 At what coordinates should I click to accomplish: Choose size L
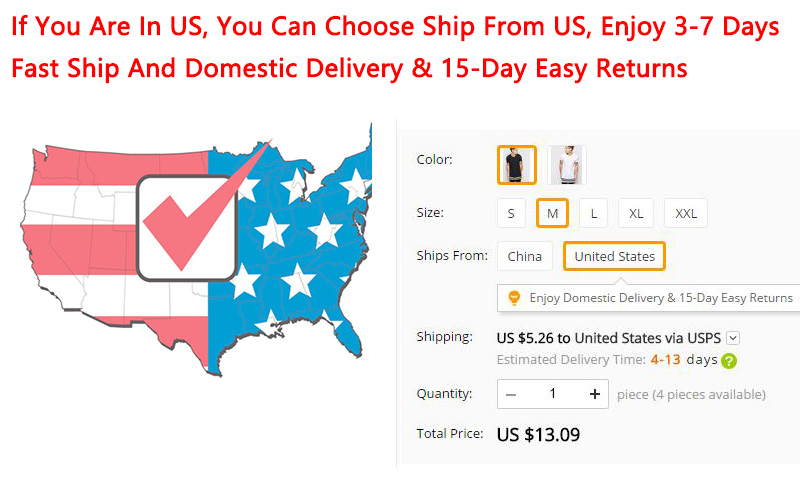coord(594,213)
